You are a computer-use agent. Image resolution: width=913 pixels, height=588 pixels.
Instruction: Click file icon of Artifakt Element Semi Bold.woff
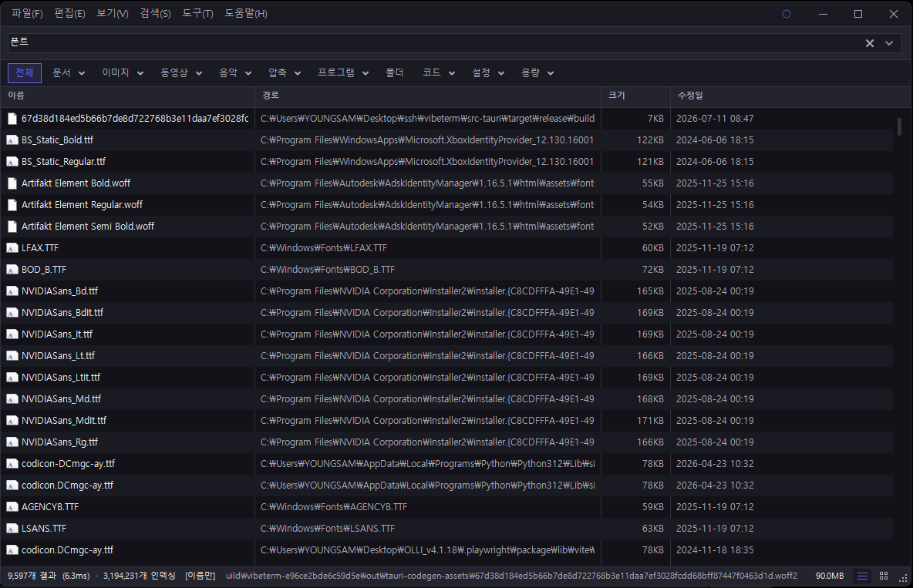click(x=12, y=227)
